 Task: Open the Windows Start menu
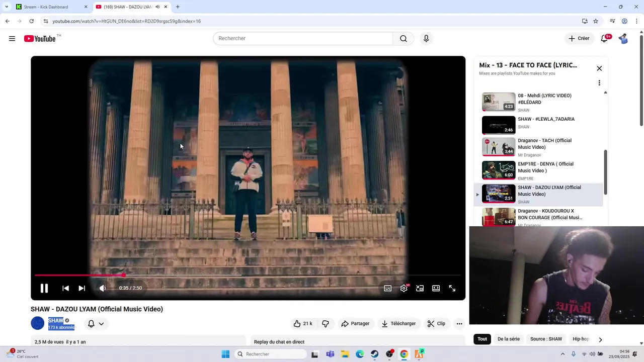[225, 354]
